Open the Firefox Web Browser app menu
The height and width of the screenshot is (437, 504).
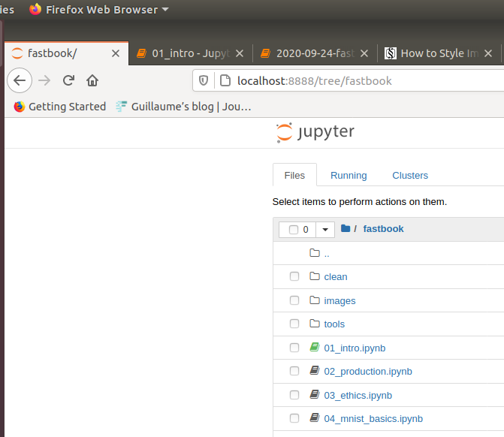pos(98,10)
